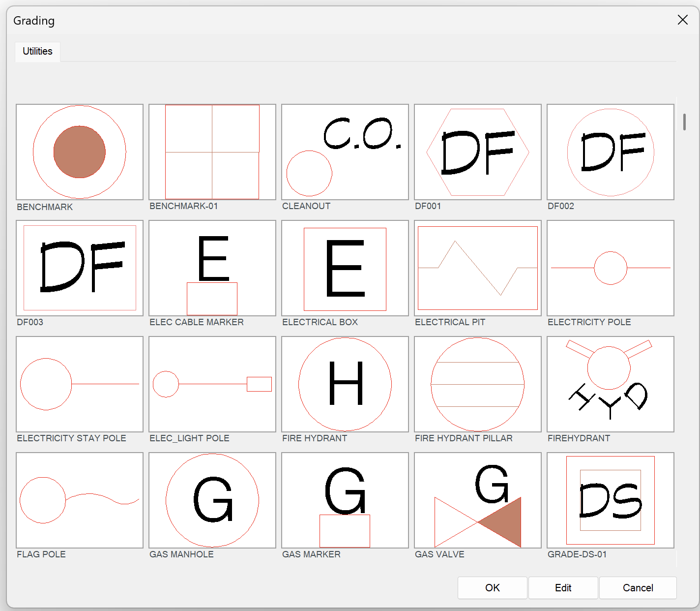Select the FIREHYDRANT HYD symbol
700x611 pixels.
pyautogui.click(x=611, y=384)
